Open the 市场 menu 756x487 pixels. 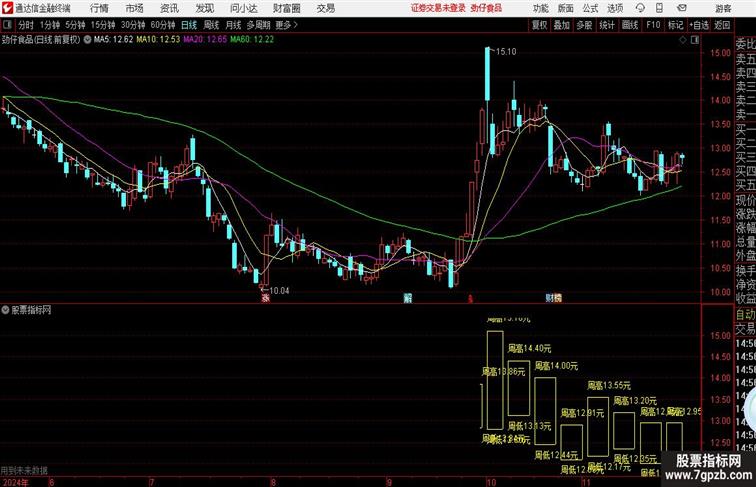tap(134, 8)
